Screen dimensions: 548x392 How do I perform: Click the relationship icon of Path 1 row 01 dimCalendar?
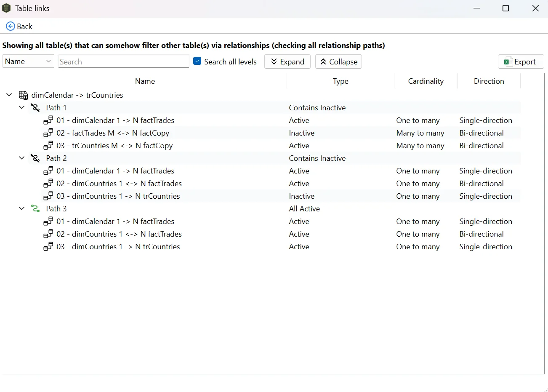(48, 120)
